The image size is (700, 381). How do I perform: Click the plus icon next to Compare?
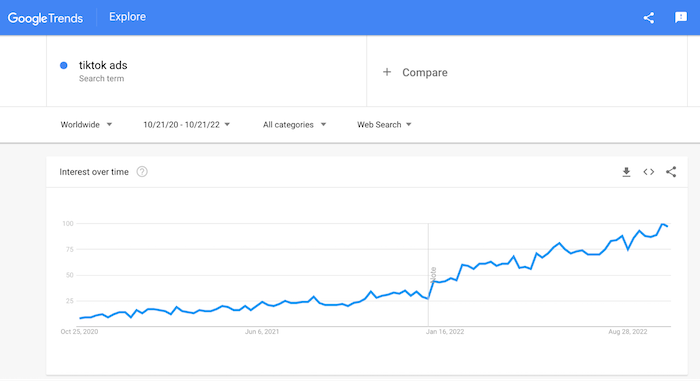click(387, 72)
